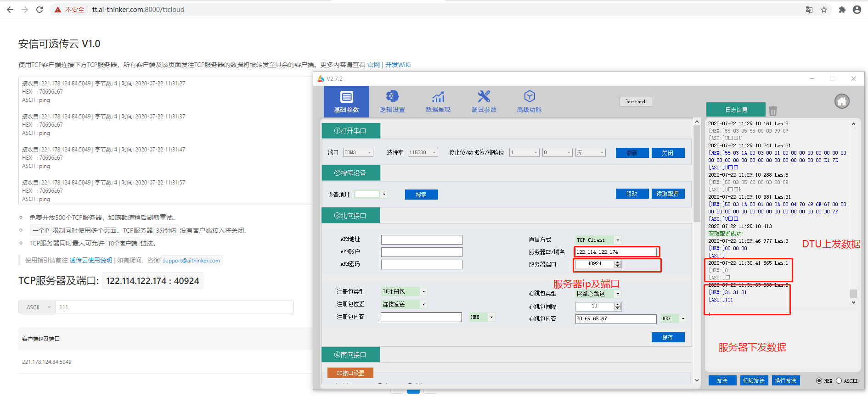
Task: Open the 115200 baud rate dropdown
Action: [434, 153]
